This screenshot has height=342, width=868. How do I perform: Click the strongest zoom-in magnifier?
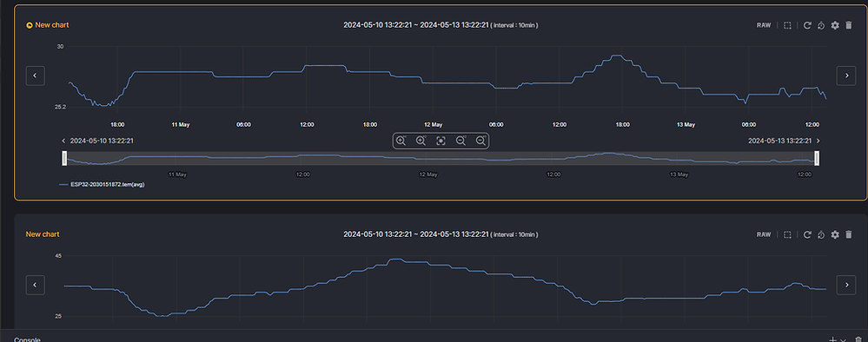click(401, 141)
